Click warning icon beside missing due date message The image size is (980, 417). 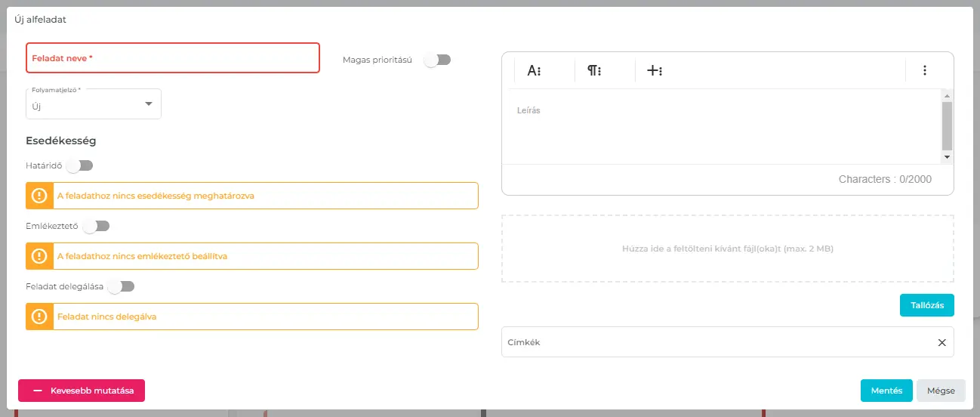(39, 196)
